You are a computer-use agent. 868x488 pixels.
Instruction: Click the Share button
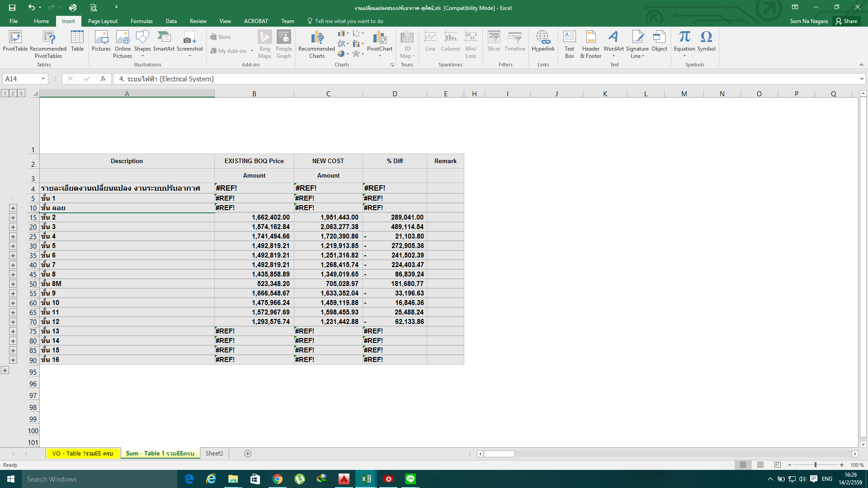tap(846, 21)
